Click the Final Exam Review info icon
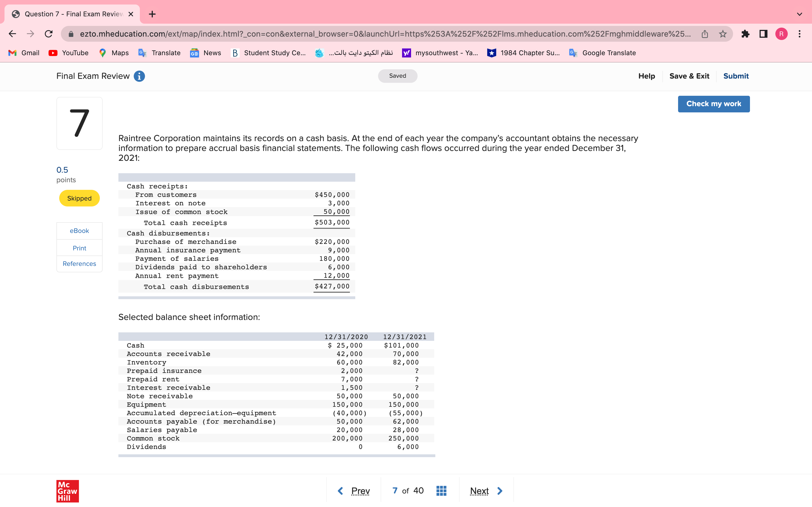 tap(139, 76)
